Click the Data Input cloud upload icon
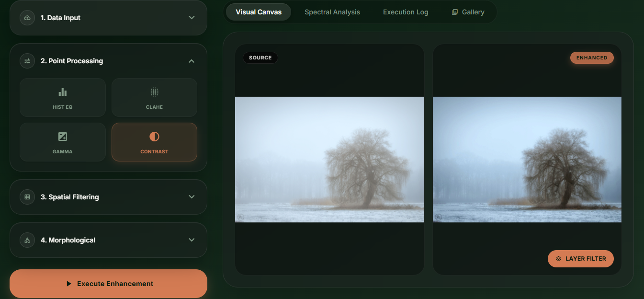This screenshot has height=299, width=644. coord(27,18)
